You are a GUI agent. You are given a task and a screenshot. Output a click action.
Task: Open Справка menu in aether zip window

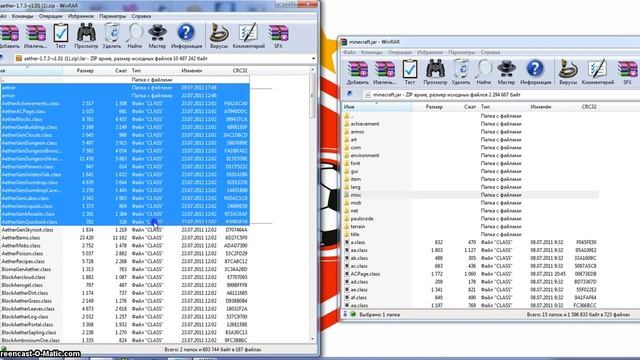[x=141, y=16]
